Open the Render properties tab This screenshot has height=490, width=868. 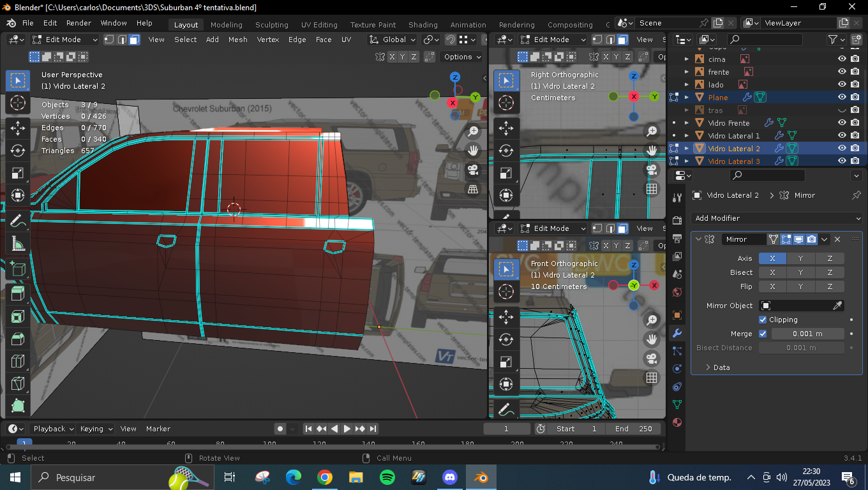tap(677, 221)
